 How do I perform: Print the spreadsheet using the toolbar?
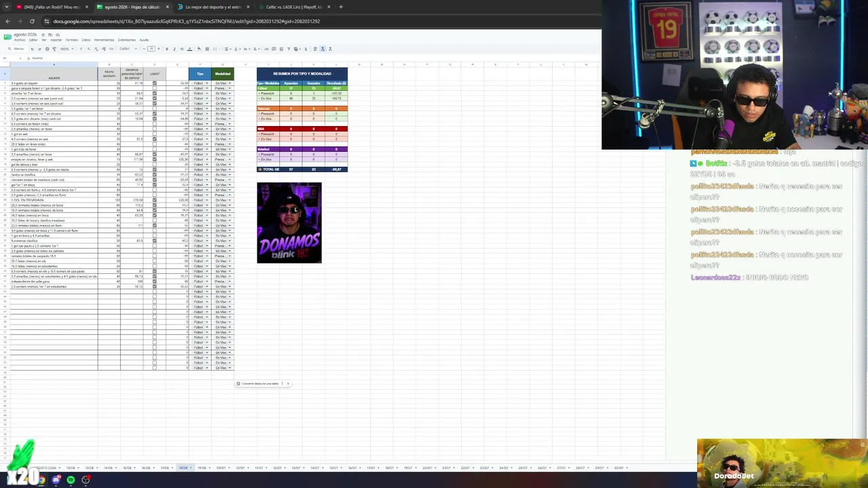pos(47,49)
